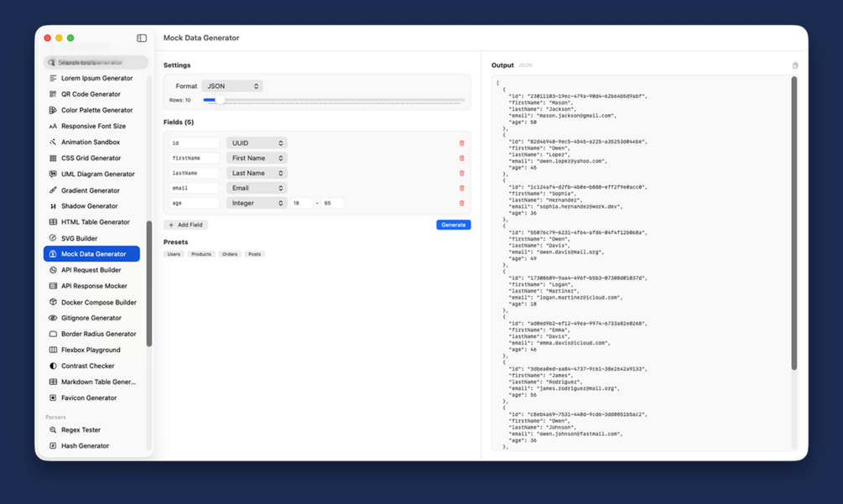
Task: Click the Contrast Checker half-circle icon
Action: [53, 366]
